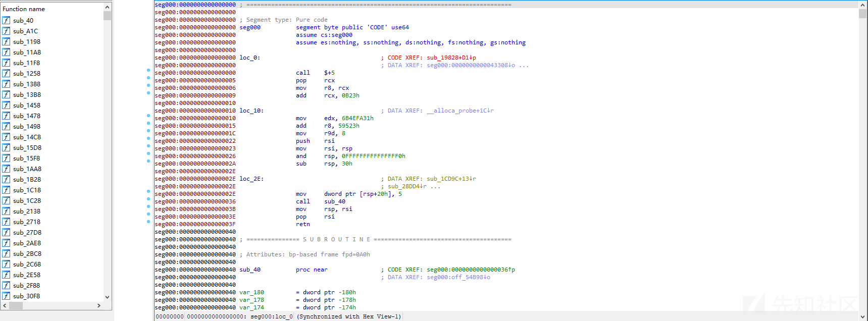868x321 pixels.
Task: Click function icon beside sub_2AE8
Action: [6, 243]
